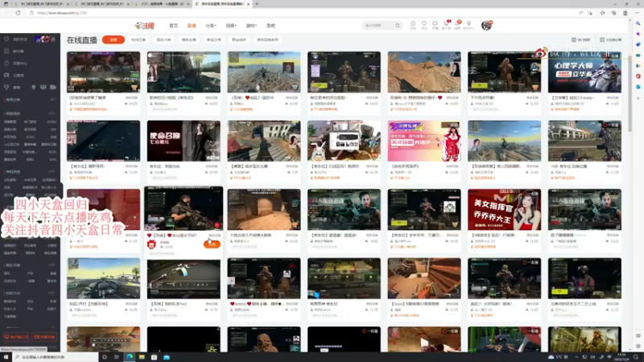644x362 pixels.
Task: Click the favorites star icon in the browser toolbar
Action: 602,13
